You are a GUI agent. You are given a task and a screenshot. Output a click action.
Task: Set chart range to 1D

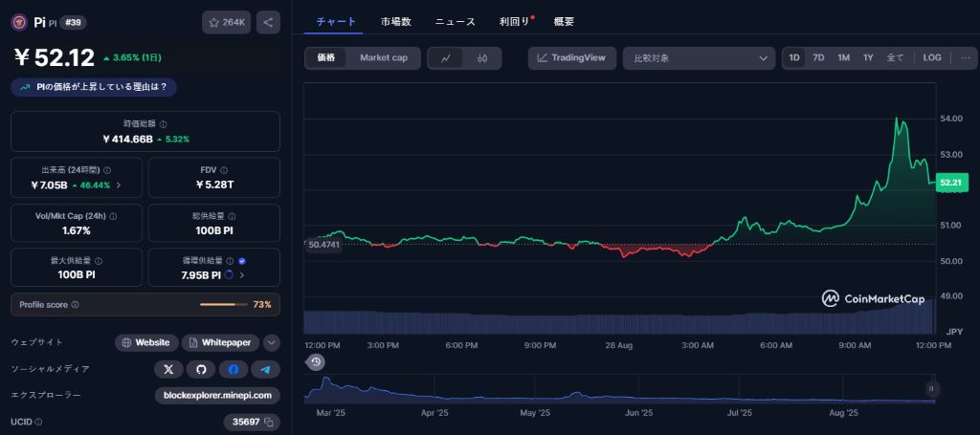click(x=794, y=58)
